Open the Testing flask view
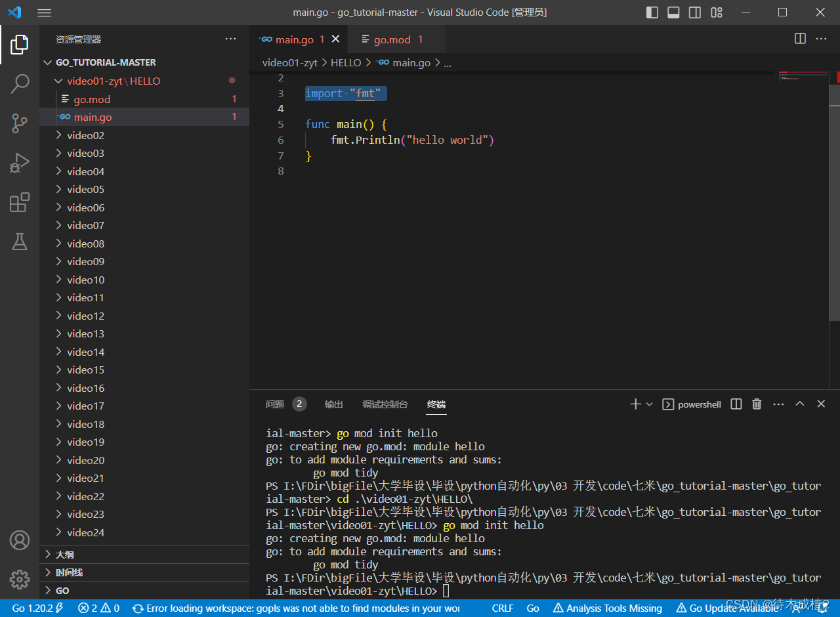 pyautogui.click(x=20, y=242)
